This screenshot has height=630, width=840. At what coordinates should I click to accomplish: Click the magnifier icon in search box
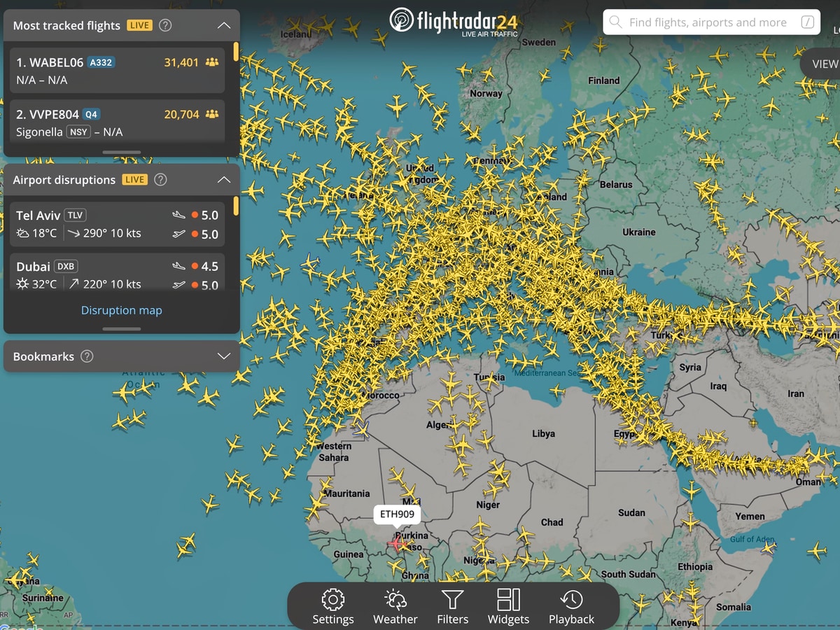tap(615, 22)
